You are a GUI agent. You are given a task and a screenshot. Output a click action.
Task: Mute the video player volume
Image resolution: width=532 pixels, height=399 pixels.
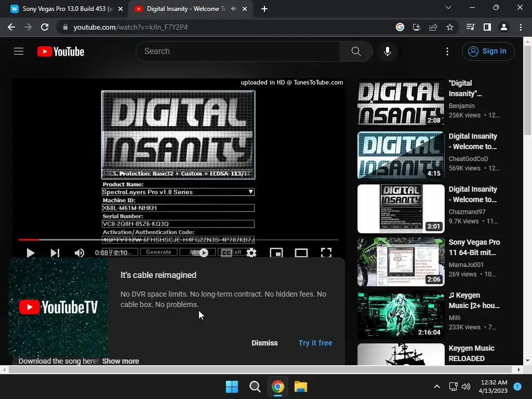(x=79, y=253)
